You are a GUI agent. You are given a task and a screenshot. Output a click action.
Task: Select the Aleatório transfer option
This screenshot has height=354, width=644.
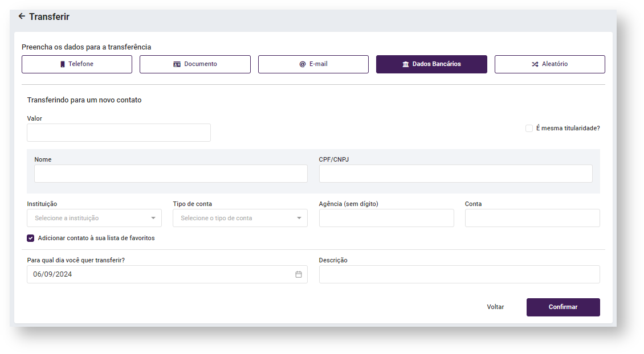pyautogui.click(x=549, y=64)
